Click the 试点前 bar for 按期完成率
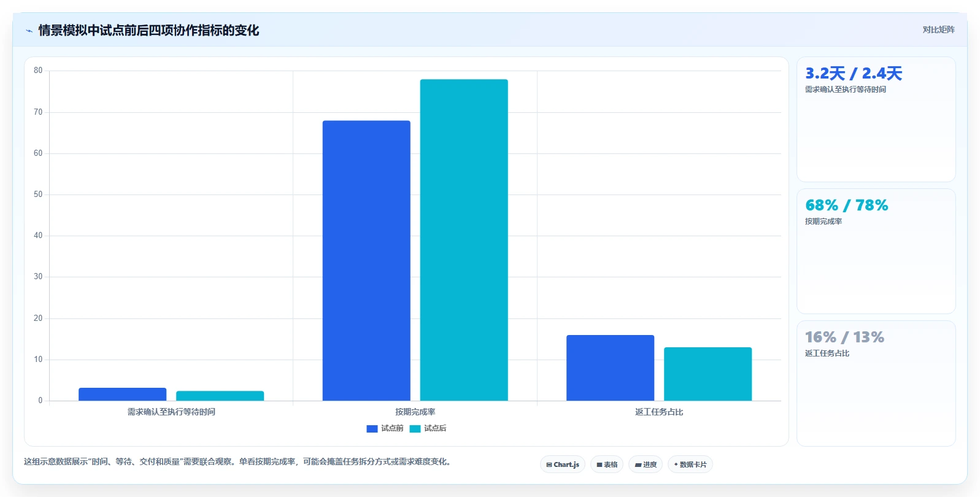This screenshot has height=497, width=980. tap(366, 261)
